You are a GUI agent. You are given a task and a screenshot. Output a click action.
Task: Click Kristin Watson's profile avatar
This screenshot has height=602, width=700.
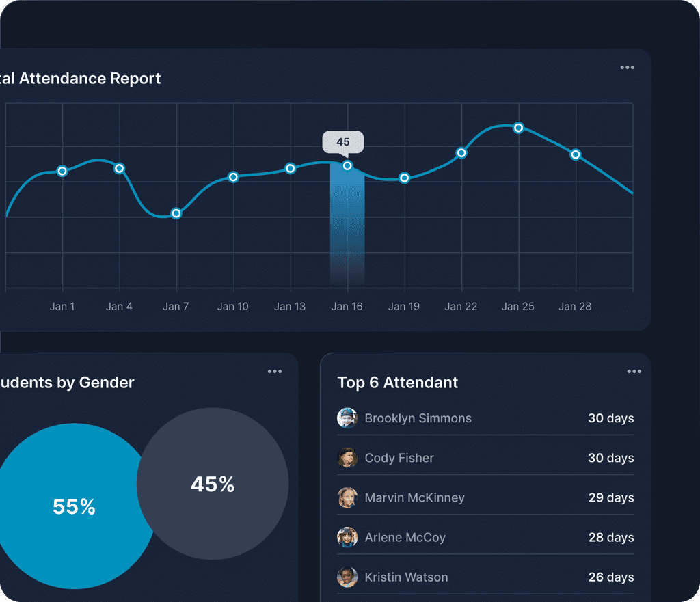[347, 577]
